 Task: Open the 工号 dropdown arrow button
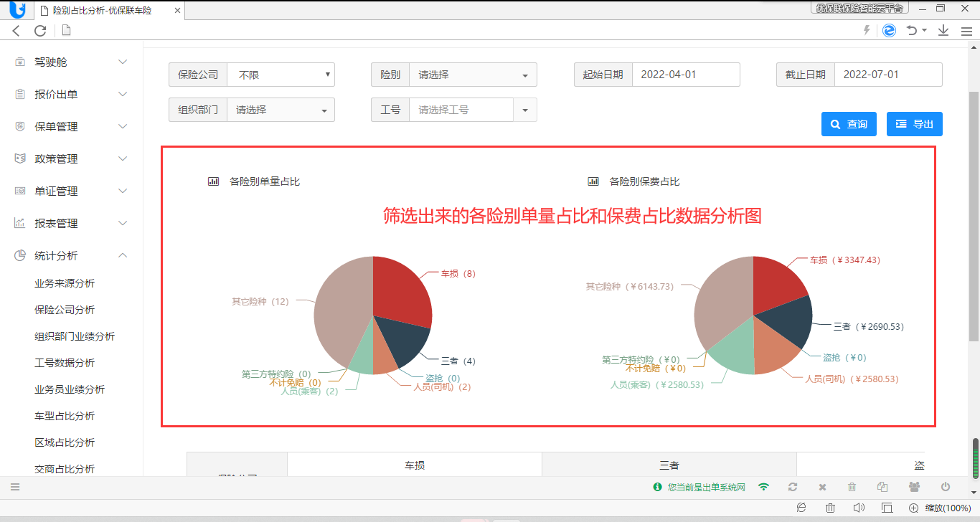(x=525, y=110)
